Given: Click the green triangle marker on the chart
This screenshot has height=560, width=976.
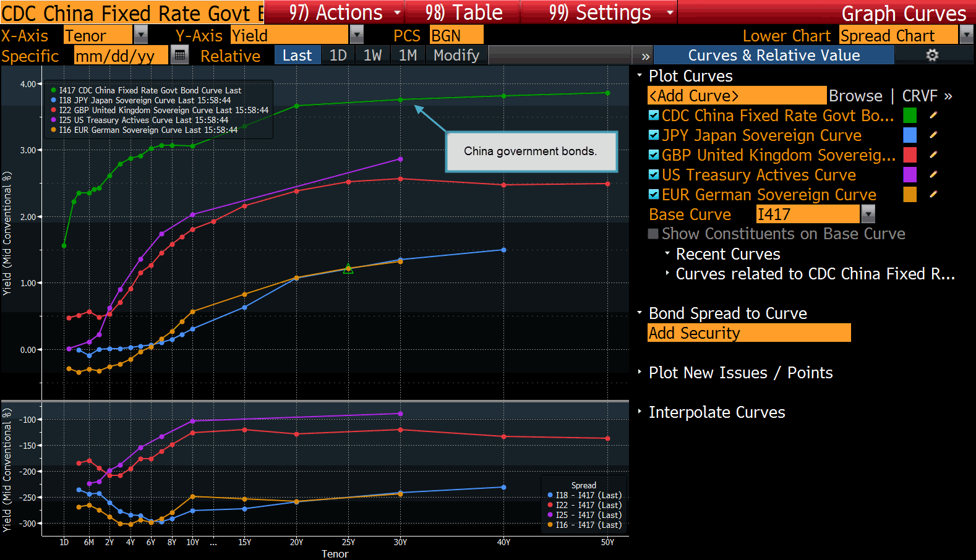Looking at the screenshot, I should coord(348,268).
